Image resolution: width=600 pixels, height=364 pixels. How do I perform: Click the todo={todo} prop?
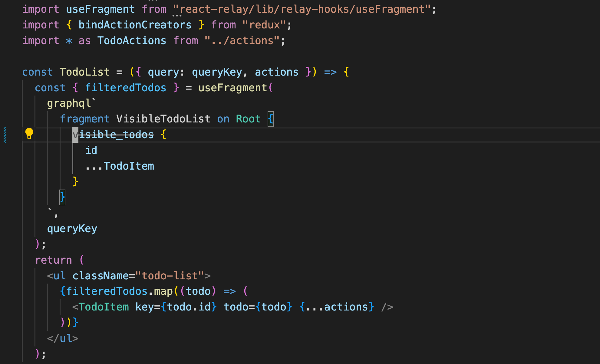click(258, 307)
